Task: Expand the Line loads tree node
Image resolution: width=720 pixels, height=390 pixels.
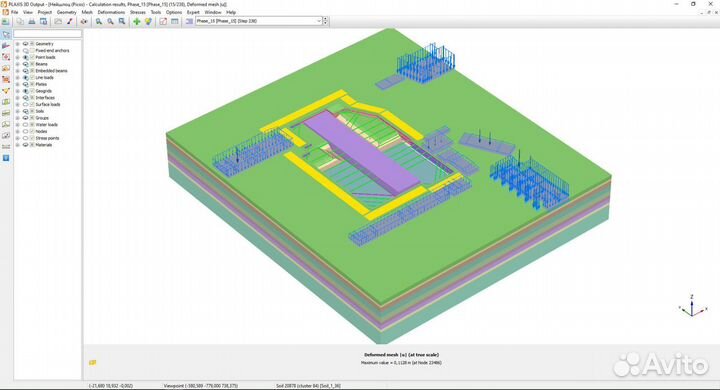Action: coord(17,78)
